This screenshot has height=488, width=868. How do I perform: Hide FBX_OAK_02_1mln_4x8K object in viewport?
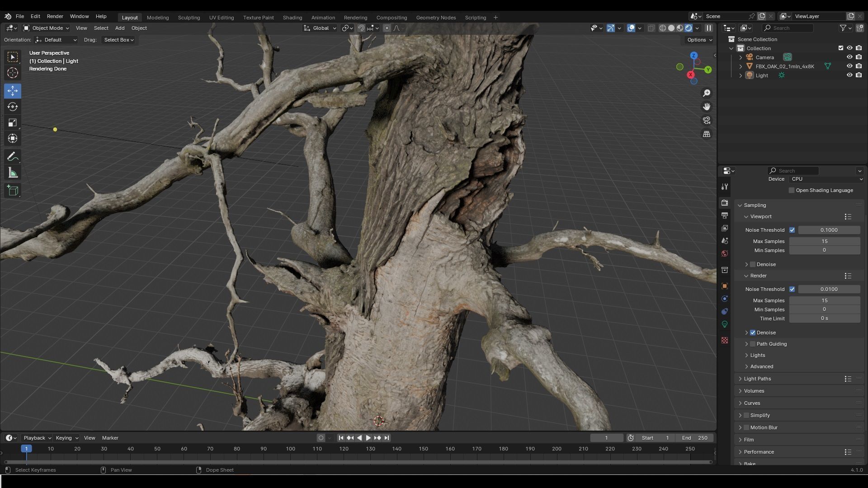click(849, 66)
